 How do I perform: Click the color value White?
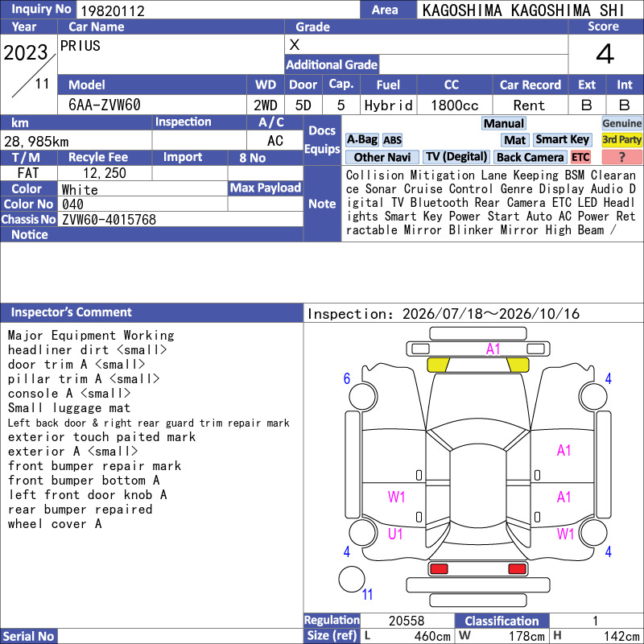coord(80,190)
